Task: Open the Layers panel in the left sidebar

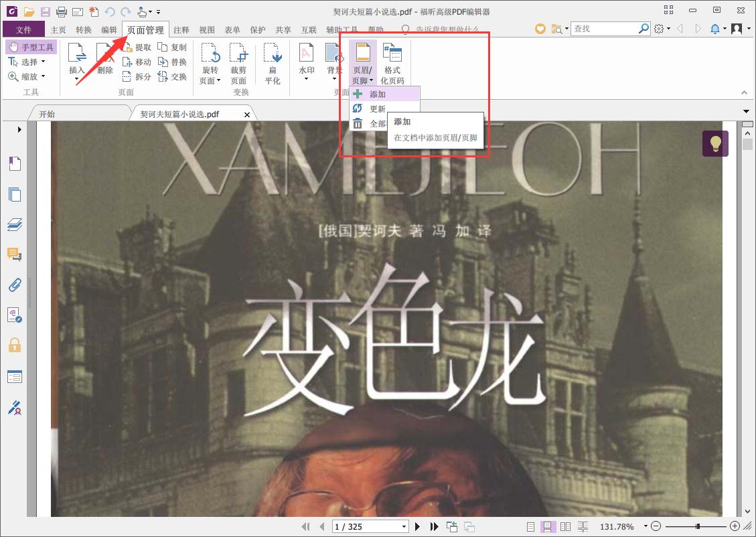Action: (15, 226)
